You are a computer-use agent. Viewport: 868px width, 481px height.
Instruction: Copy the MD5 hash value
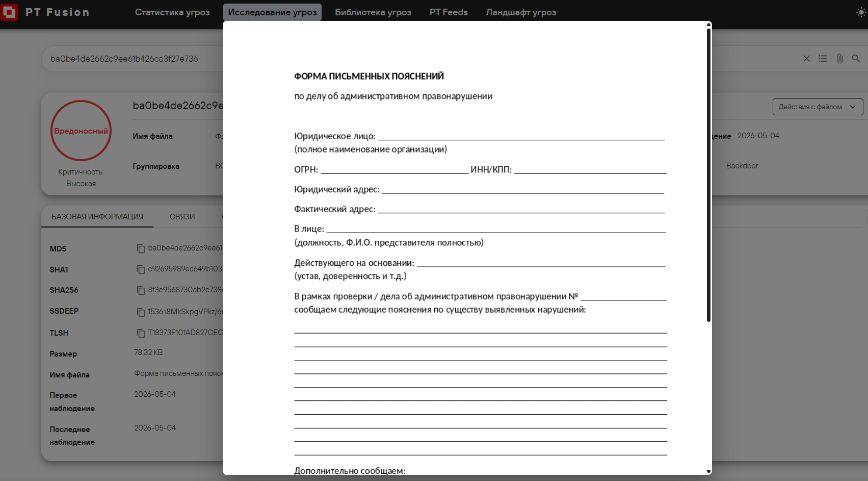coord(141,248)
